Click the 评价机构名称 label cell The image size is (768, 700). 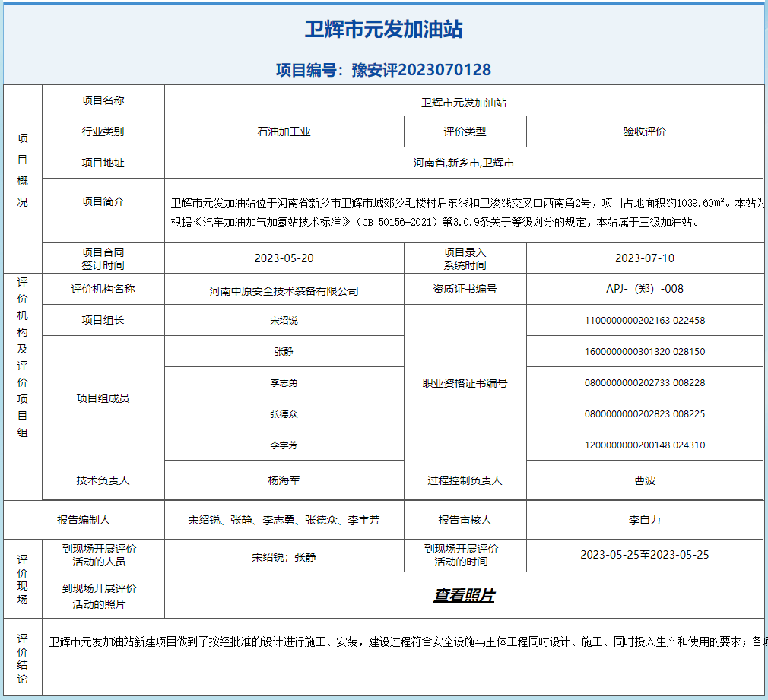pyautogui.click(x=103, y=289)
